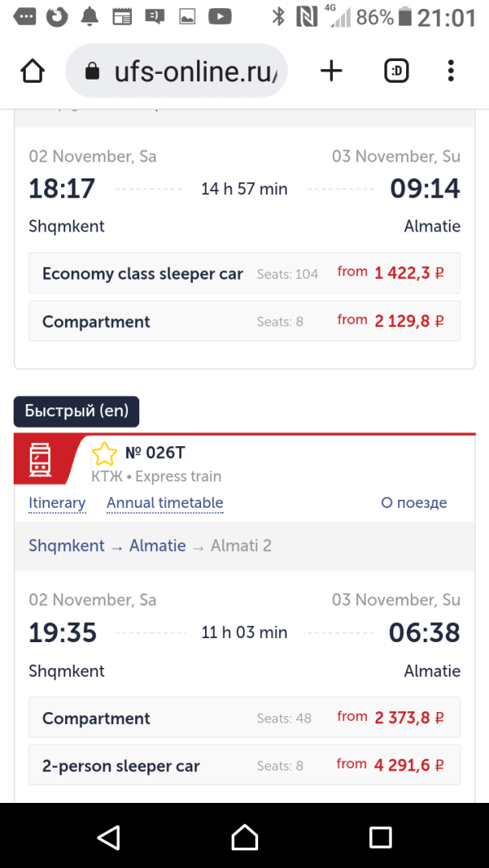Select Compartment with 48 seats
The height and width of the screenshot is (868, 489).
click(244, 718)
